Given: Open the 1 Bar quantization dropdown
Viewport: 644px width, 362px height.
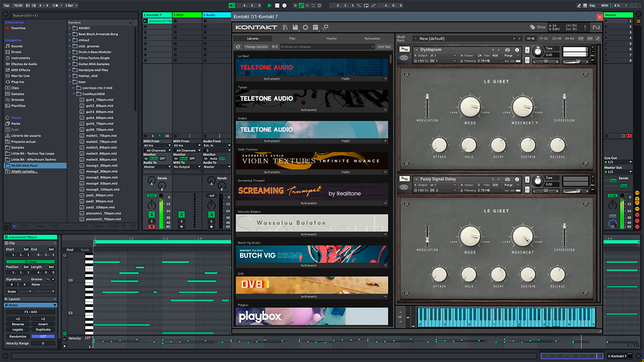Looking at the screenshot, I should [x=71, y=5].
